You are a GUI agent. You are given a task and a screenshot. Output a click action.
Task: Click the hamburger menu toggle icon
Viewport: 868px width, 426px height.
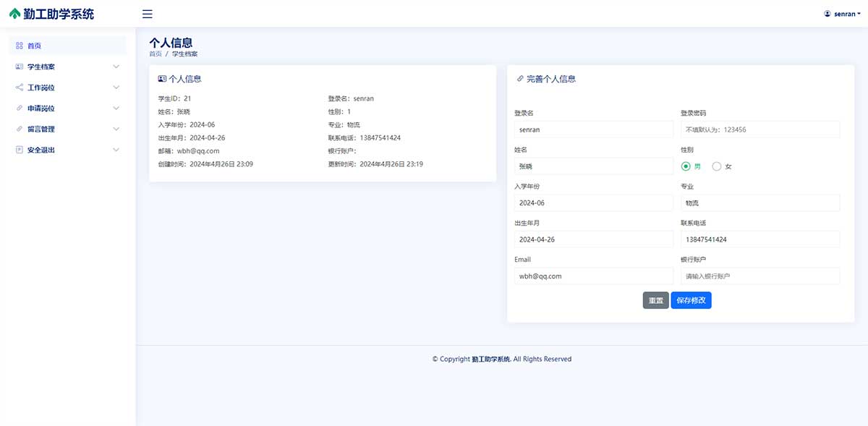click(x=148, y=14)
